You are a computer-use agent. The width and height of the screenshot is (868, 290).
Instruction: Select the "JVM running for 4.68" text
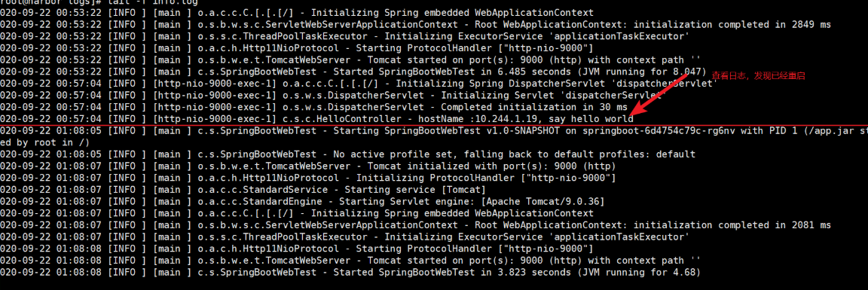point(640,272)
